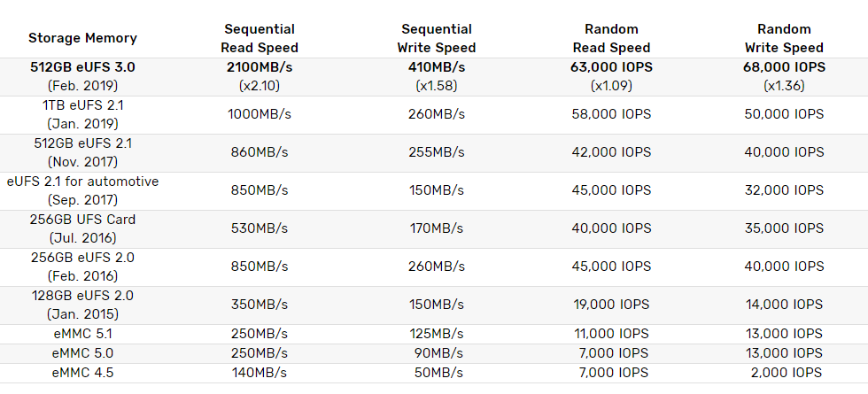
Task: Click the 19,000 IOPS random read cell
Action: pyautogui.click(x=611, y=305)
